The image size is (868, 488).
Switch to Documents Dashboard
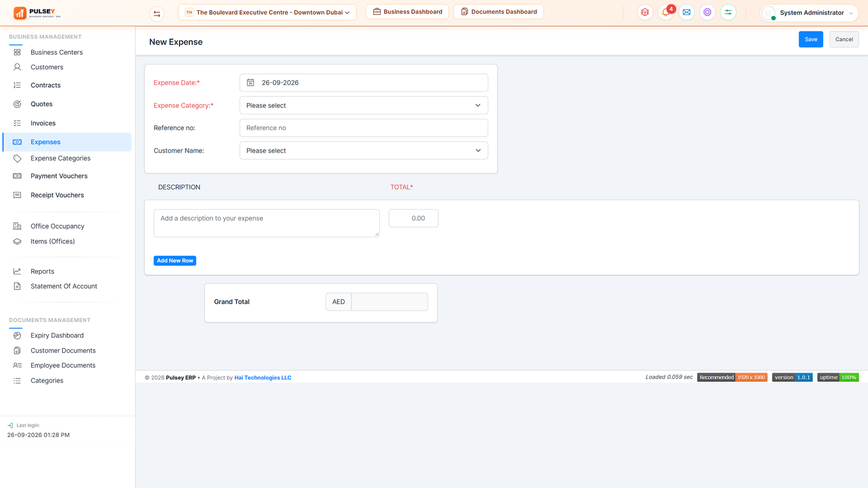499,12
